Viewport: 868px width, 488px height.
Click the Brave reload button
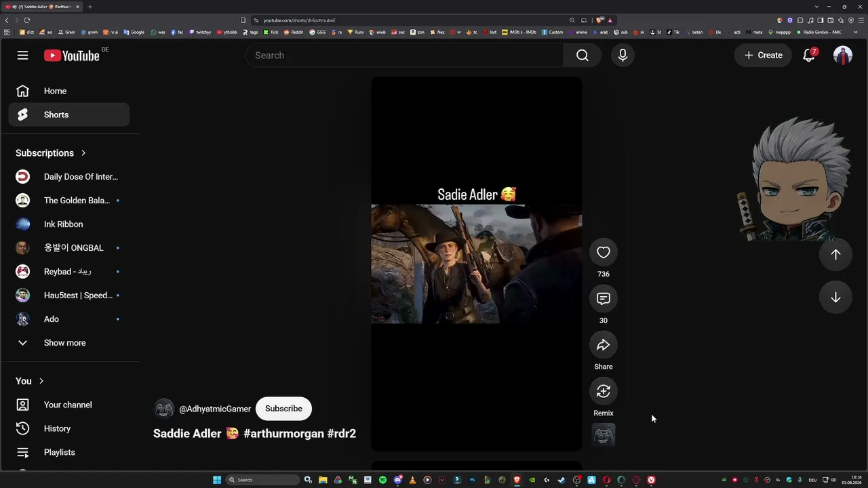click(x=27, y=20)
